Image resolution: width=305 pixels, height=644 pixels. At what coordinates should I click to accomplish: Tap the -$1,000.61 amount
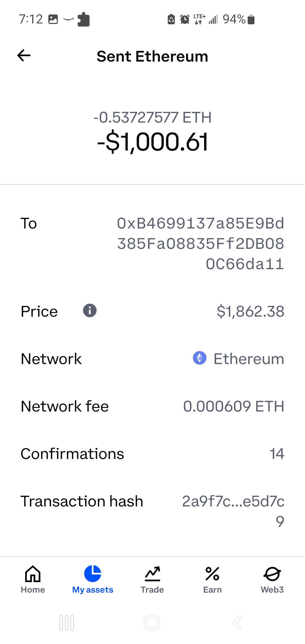click(x=152, y=142)
